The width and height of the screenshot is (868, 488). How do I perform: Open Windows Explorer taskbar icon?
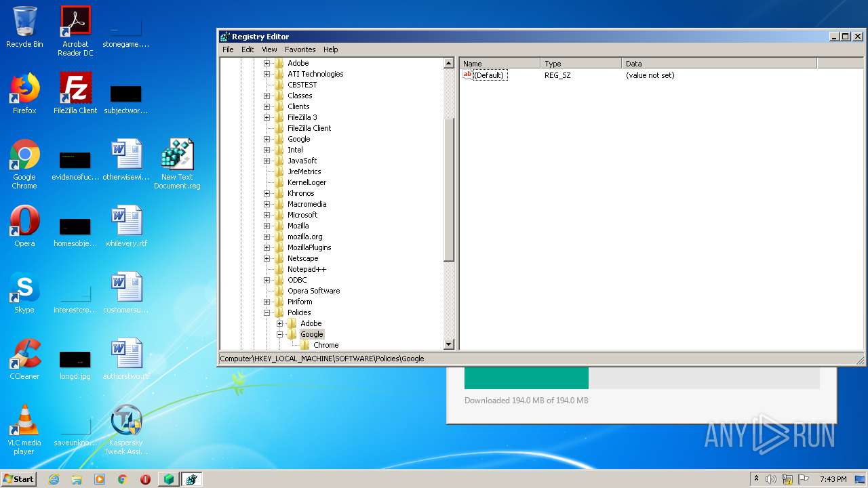77,479
